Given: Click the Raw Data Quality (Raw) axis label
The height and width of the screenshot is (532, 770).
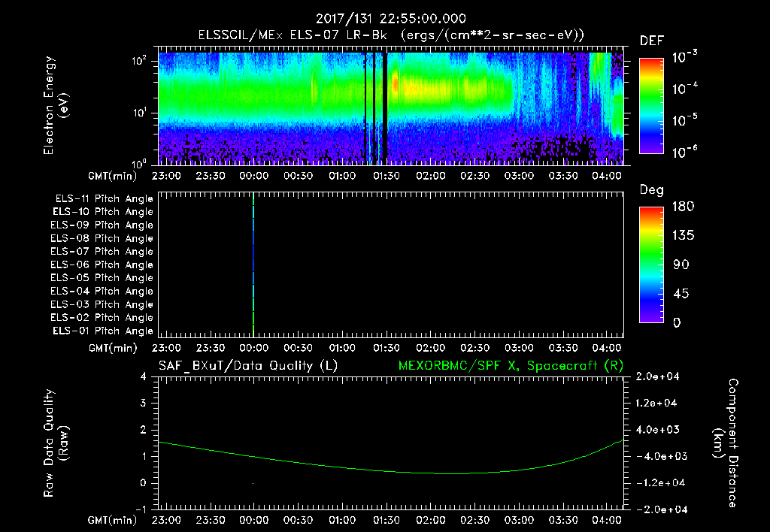Looking at the screenshot, I should tap(56, 443).
